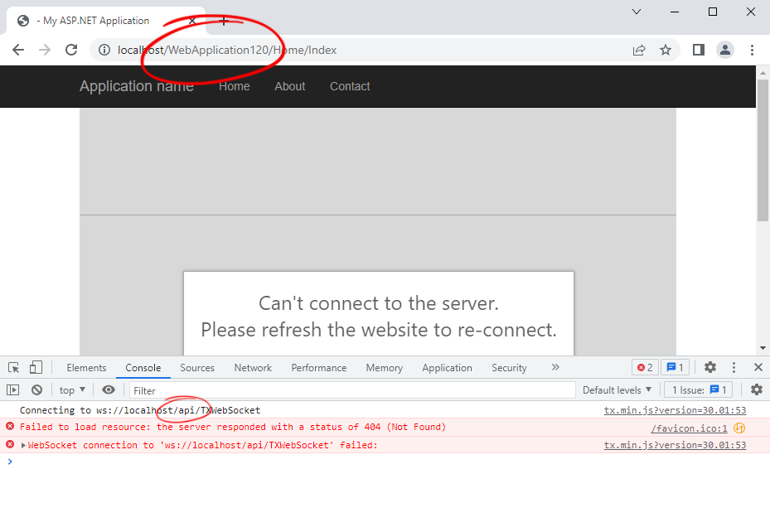The height and width of the screenshot is (532, 770).
Task: Open the Application tab in DevTools
Action: 447,368
